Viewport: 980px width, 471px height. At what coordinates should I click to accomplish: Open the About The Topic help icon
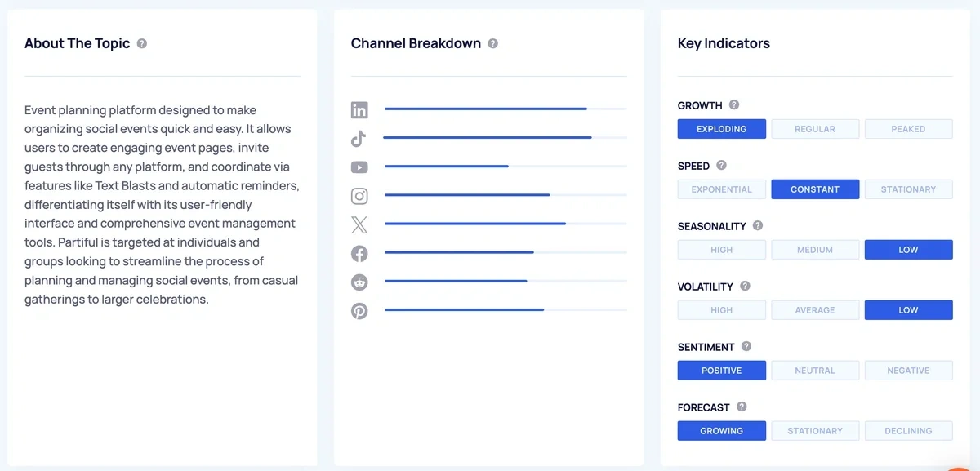click(x=142, y=43)
